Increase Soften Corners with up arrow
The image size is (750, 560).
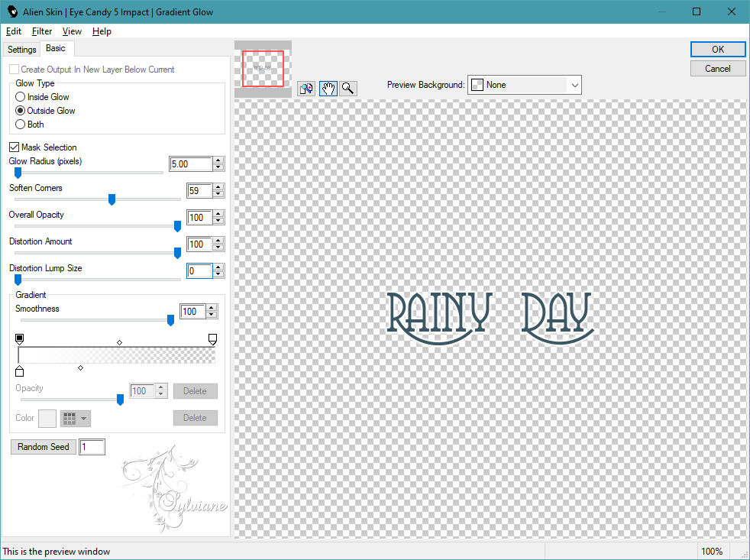pos(218,187)
